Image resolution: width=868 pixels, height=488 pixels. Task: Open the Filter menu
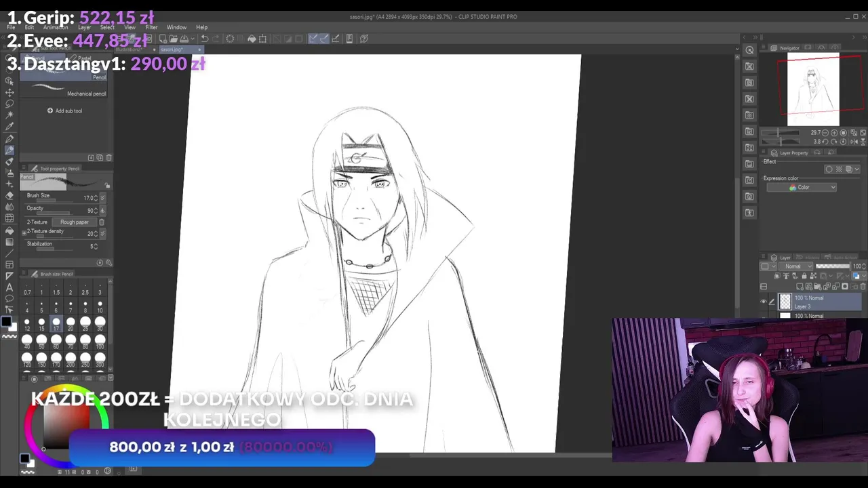click(x=151, y=28)
